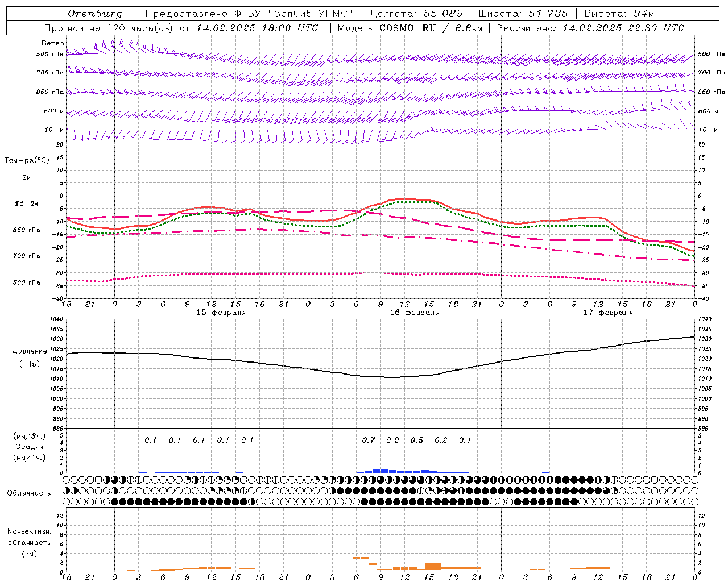The width and height of the screenshot is (728, 582).
Task: Click the legend line sample under 2м
Action: pos(26,184)
